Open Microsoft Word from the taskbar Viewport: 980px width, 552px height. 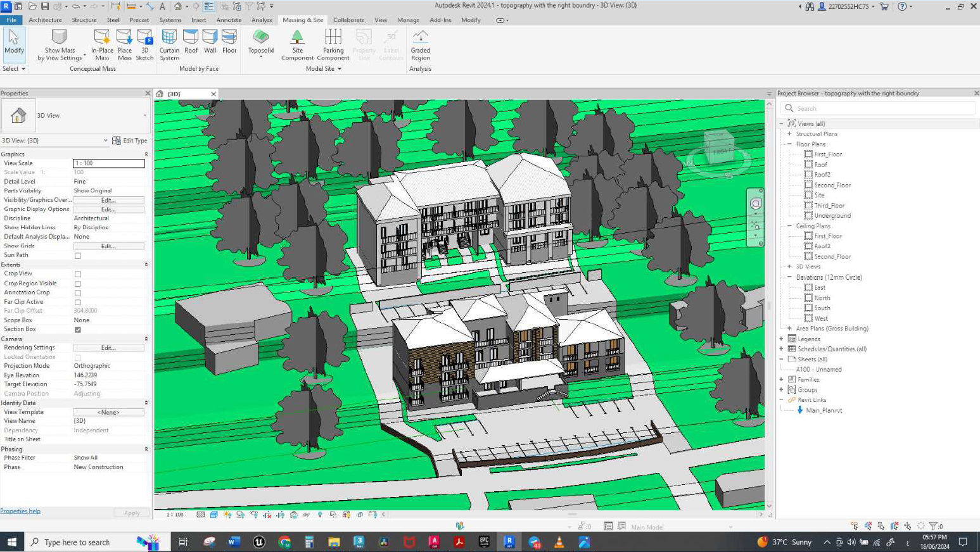click(x=234, y=542)
